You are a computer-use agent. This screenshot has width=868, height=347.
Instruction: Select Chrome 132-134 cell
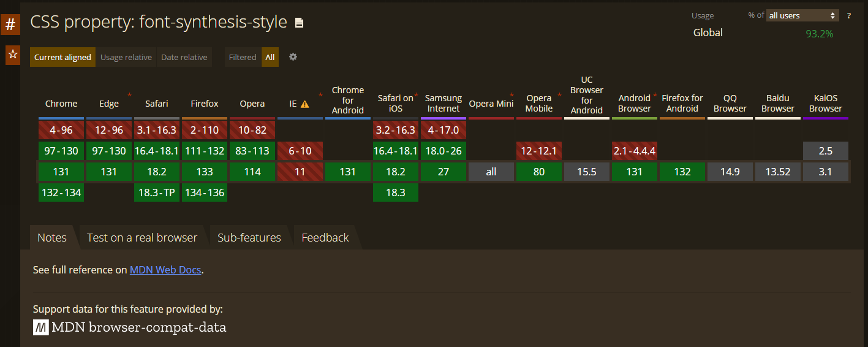click(x=61, y=193)
